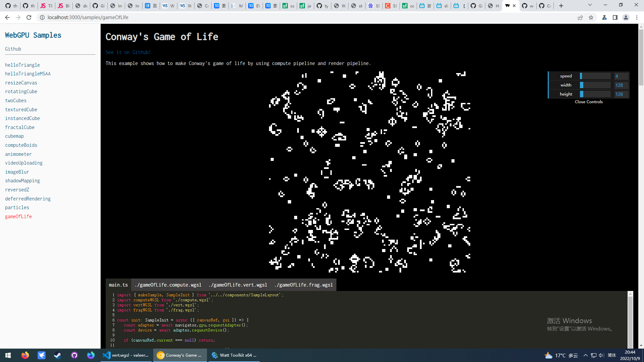Adjust the speed slider
The image size is (644, 362).
click(x=595, y=76)
